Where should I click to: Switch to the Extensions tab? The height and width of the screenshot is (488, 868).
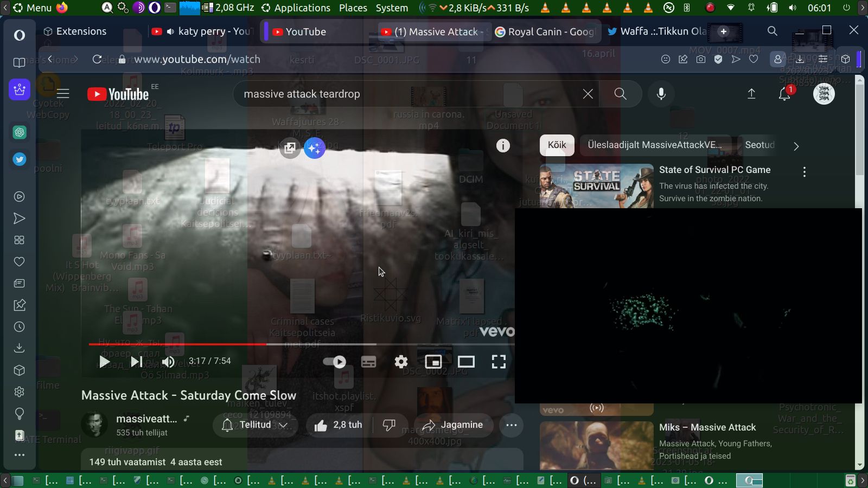[76, 31]
